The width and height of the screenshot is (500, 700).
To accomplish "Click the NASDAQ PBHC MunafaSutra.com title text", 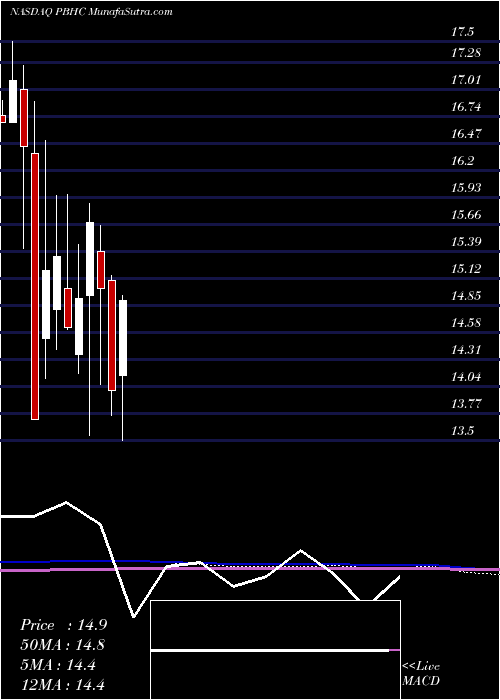I will 91,11.
